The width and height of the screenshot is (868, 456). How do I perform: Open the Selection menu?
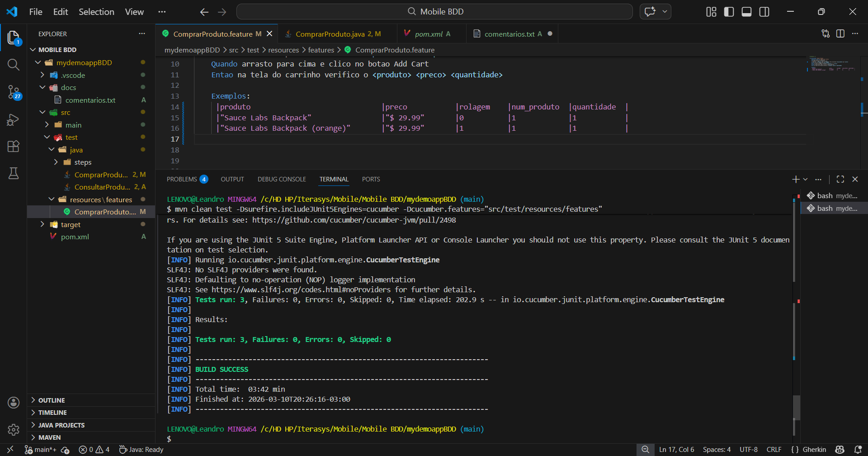[96, 12]
